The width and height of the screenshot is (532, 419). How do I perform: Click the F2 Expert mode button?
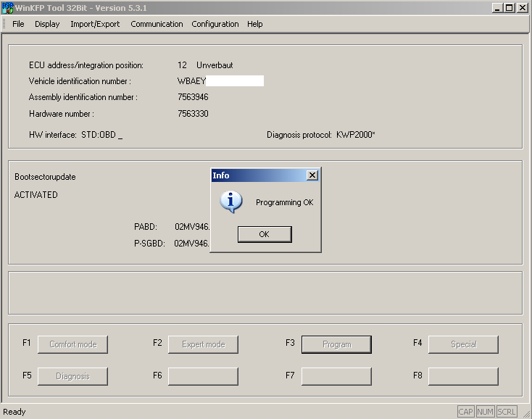pyautogui.click(x=203, y=344)
